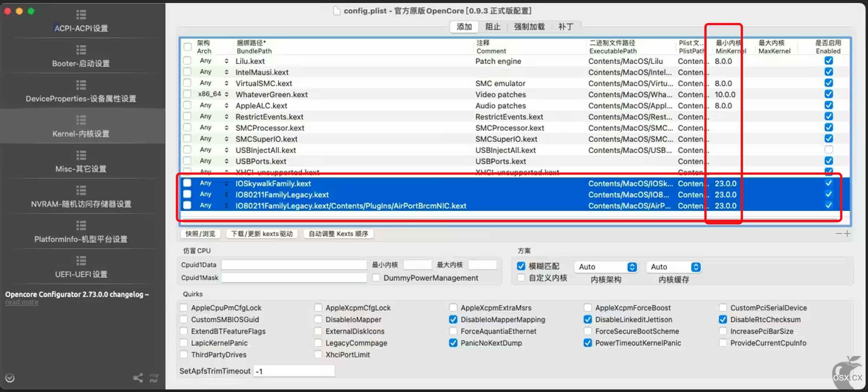Click 下载/更新 kexts驱动 button

pyautogui.click(x=262, y=234)
